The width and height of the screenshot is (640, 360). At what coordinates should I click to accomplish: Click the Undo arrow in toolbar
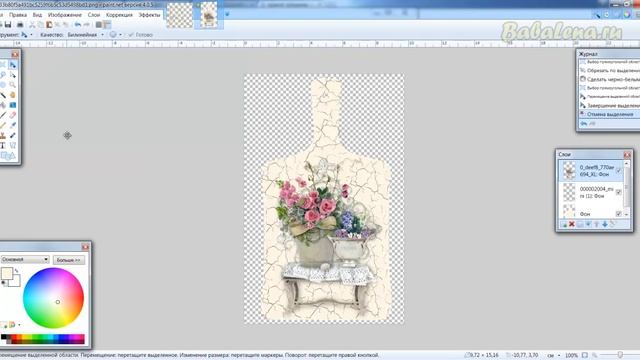[x=78, y=25]
